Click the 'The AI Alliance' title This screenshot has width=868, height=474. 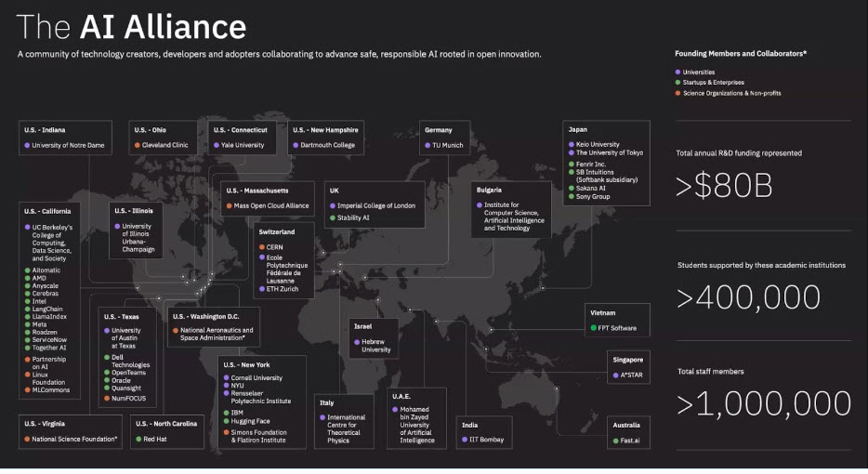131,27
